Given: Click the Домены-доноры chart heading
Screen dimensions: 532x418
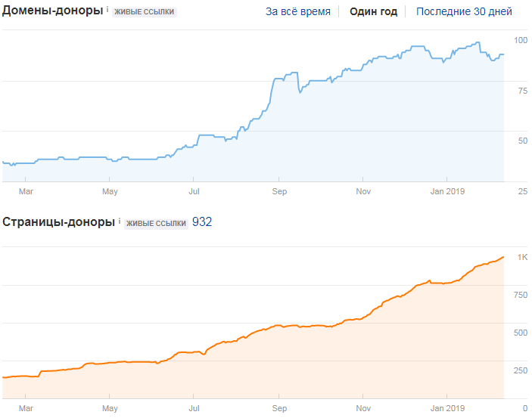Looking at the screenshot, I should (53, 11).
